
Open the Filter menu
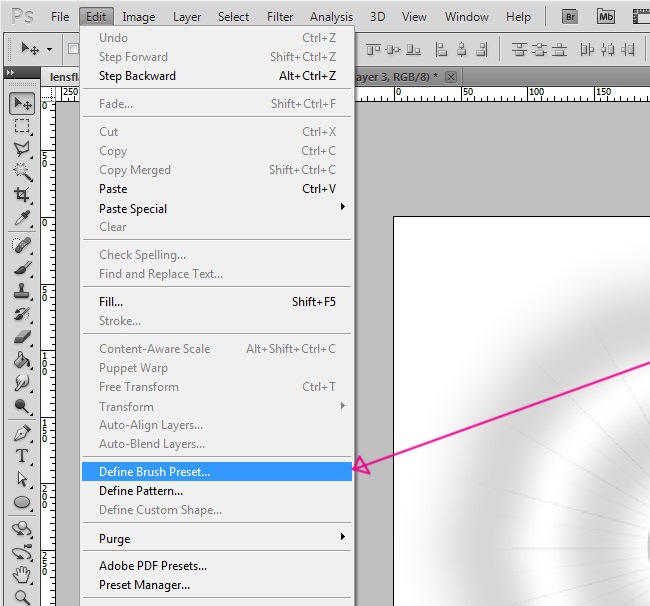point(280,16)
